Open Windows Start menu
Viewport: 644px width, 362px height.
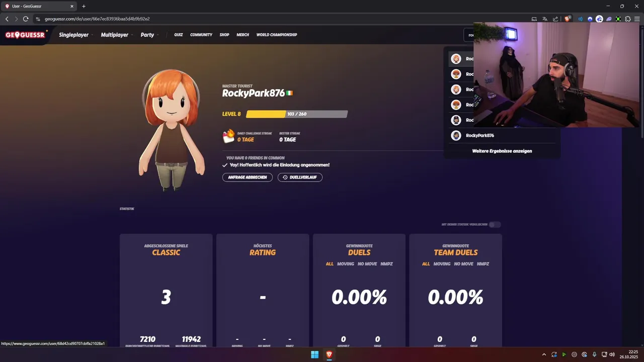coord(314,354)
